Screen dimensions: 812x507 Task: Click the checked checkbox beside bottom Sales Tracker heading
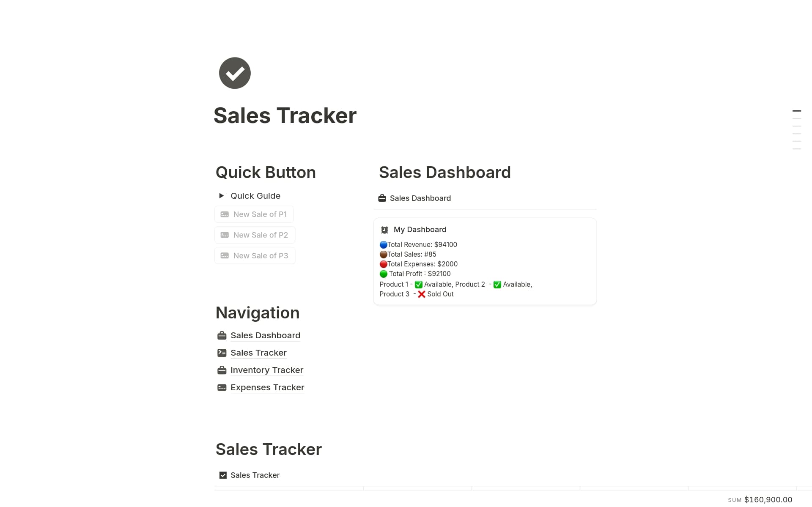tap(222, 475)
